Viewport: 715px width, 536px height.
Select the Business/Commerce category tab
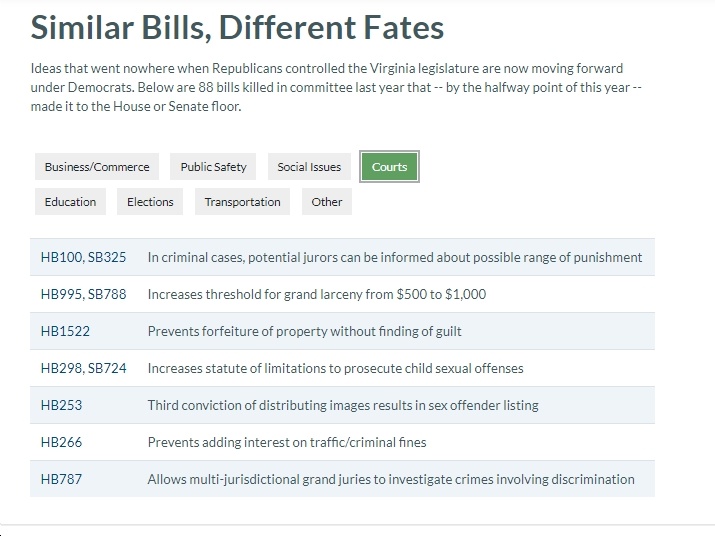tap(97, 167)
